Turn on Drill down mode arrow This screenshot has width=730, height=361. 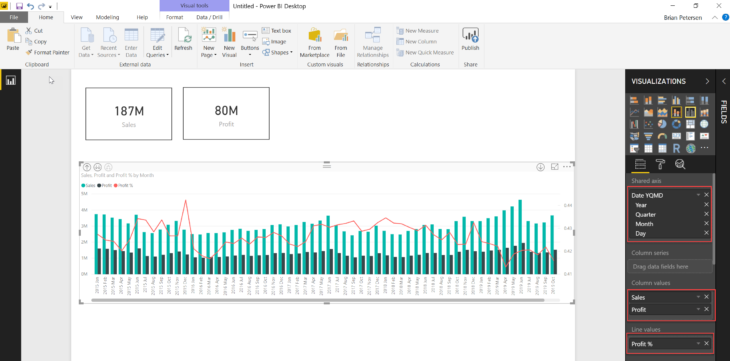(541, 167)
